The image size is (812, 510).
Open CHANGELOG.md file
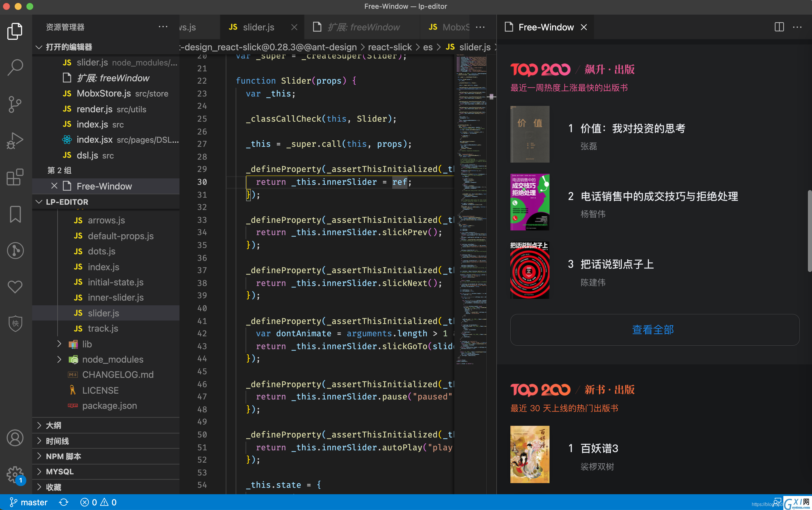106,375
